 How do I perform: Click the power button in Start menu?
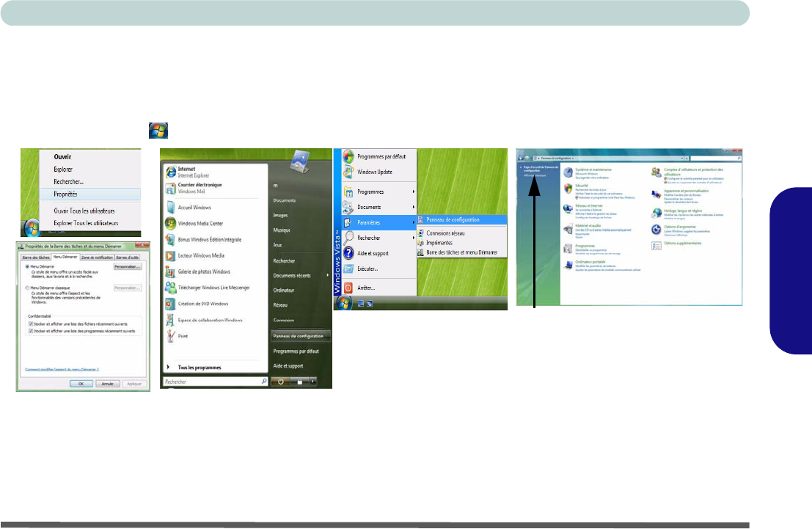click(281, 382)
